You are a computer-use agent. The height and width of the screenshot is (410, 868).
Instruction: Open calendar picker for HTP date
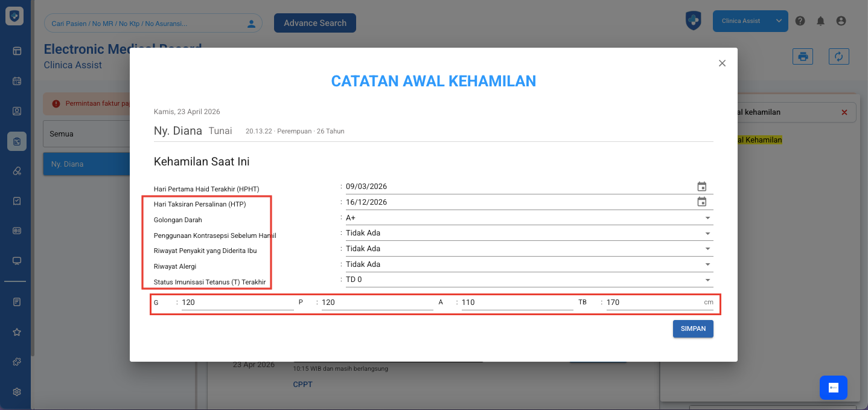(701, 202)
